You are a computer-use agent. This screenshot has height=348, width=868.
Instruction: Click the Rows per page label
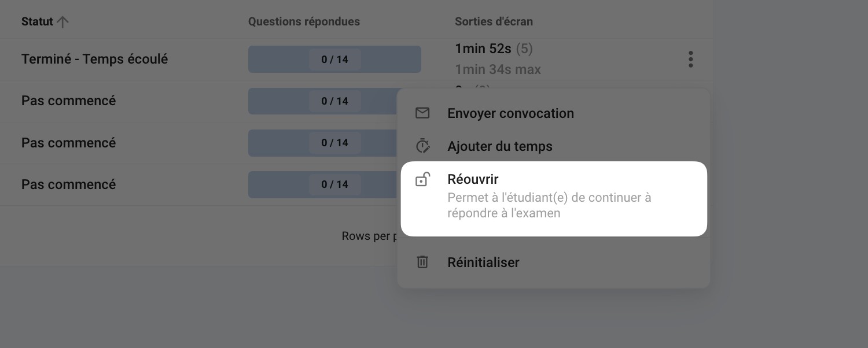(x=369, y=236)
